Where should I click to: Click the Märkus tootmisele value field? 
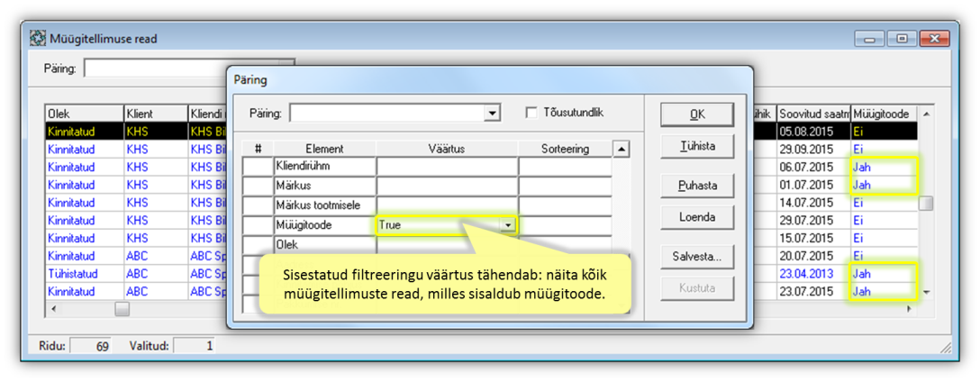447,205
